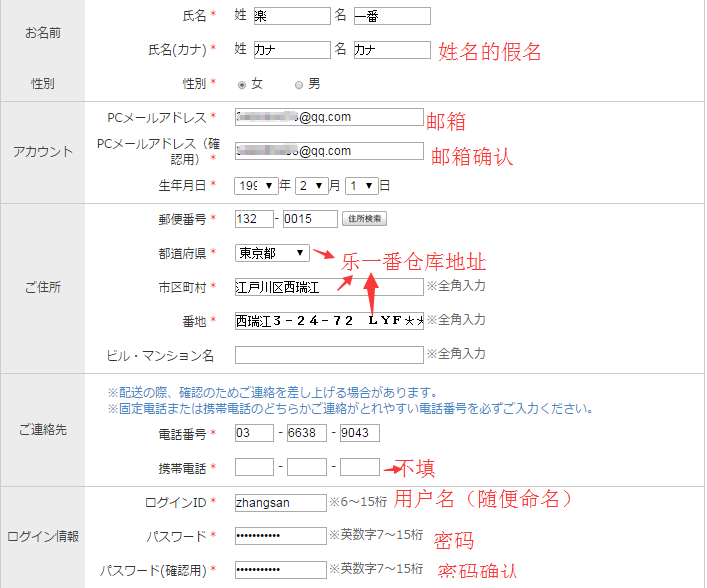The width and height of the screenshot is (707, 588).
Task: Click the ビル・マンション名 building name field
Action: pos(329,355)
